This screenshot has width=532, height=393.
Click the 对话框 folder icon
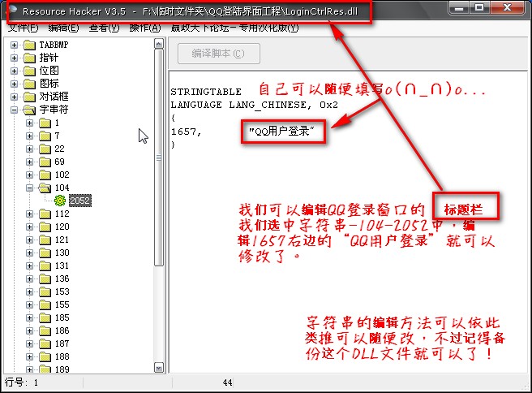click(29, 97)
